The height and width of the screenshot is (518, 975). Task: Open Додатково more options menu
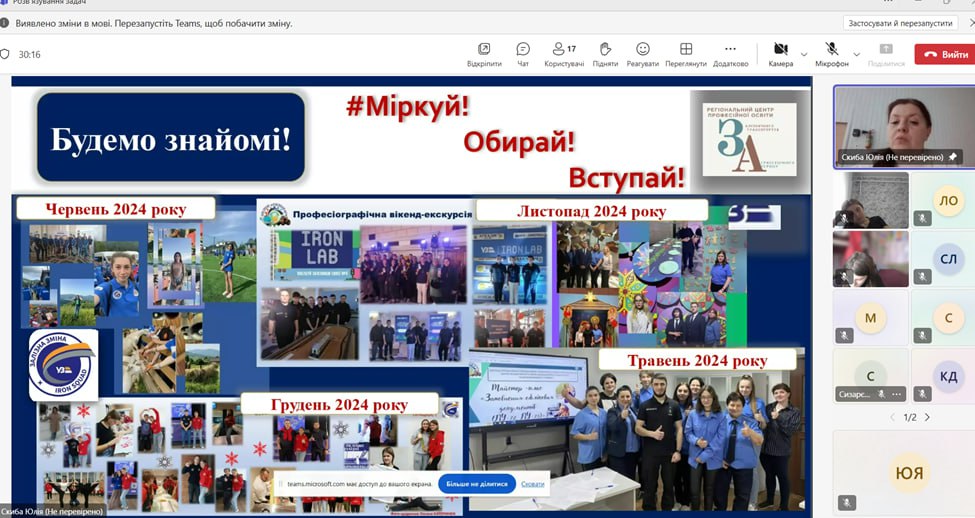(731, 54)
